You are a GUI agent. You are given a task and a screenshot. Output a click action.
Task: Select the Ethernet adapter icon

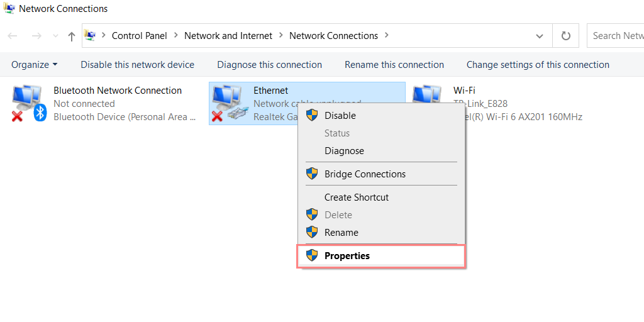point(229,104)
